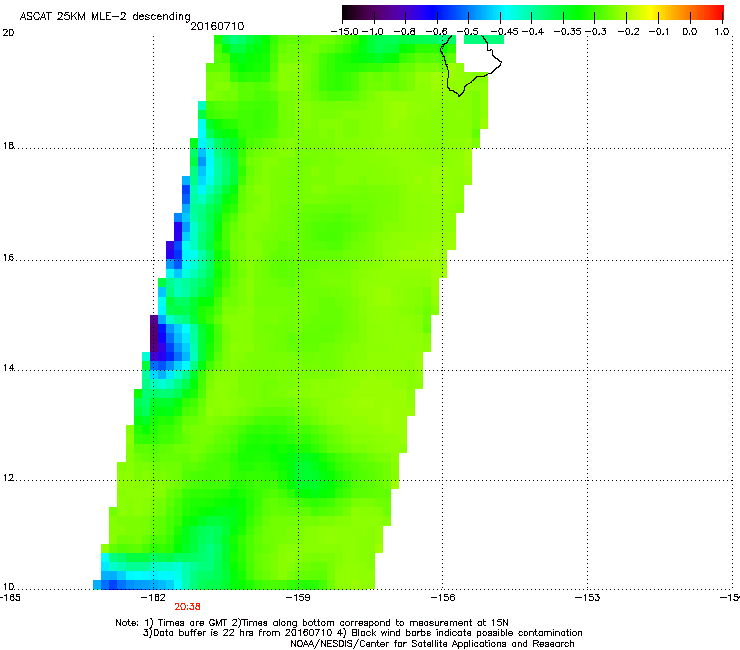This screenshot has height=650, width=740.
Task: Click the latitude axis label 12
Action: point(8,478)
